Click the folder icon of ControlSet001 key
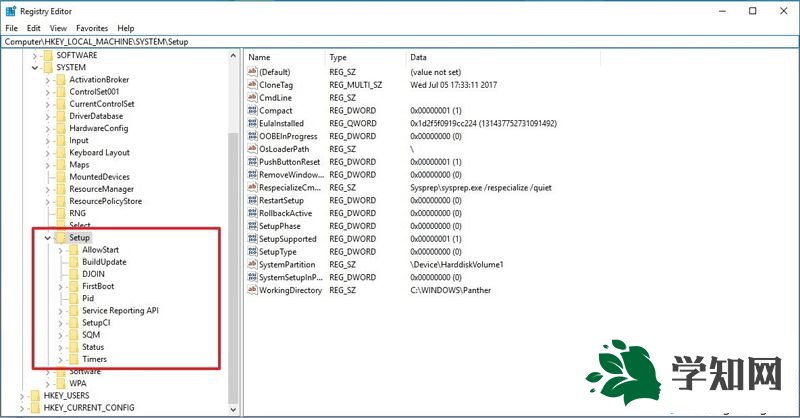The width and height of the screenshot is (800, 418). [x=61, y=92]
